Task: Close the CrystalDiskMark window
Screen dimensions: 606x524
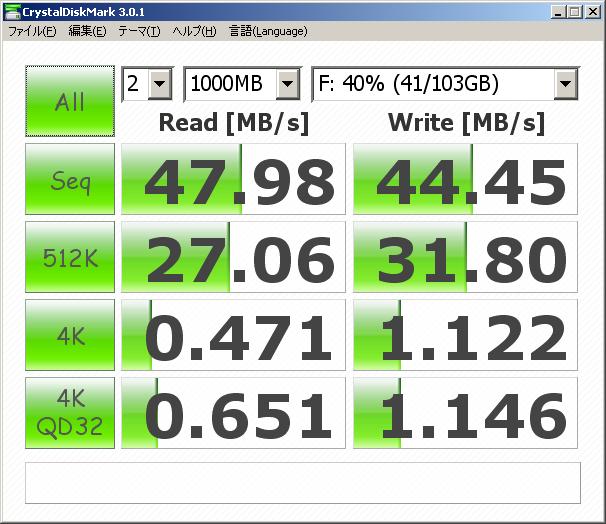Action: coord(593,12)
